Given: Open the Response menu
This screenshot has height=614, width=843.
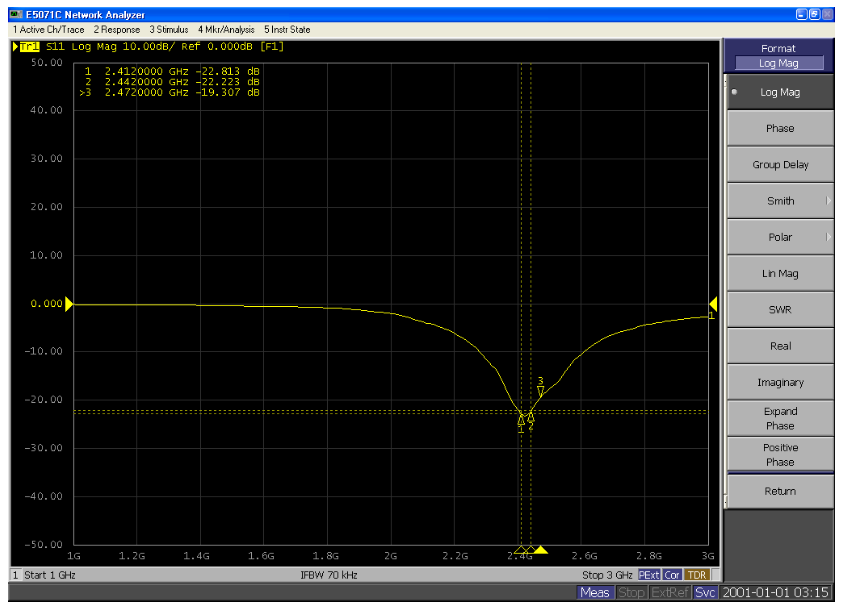Looking at the screenshot, I should [x=117, y=30].
